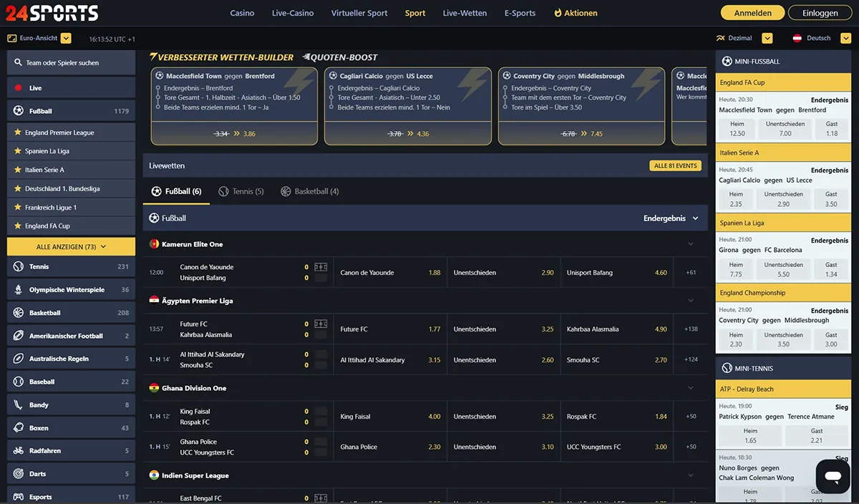Click the 24Sports logo
Viewport: 859px width, 504px height.
coord(51,12)
